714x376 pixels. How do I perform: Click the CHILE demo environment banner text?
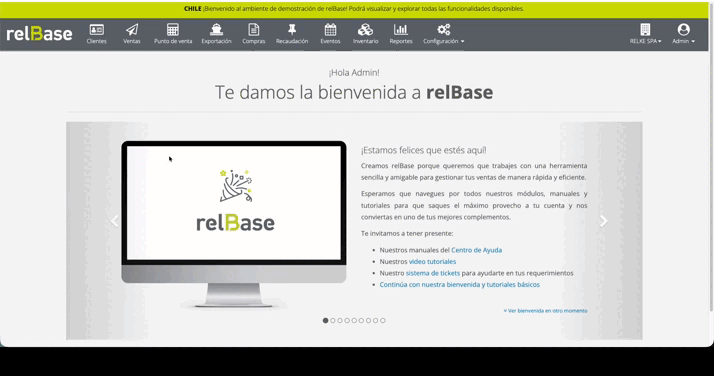354,9
